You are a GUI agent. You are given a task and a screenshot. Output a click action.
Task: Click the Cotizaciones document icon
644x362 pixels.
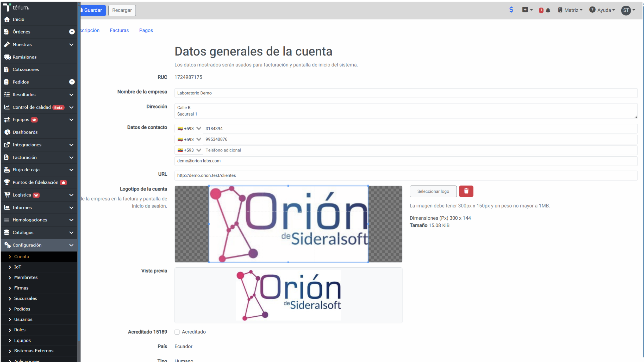7,69
